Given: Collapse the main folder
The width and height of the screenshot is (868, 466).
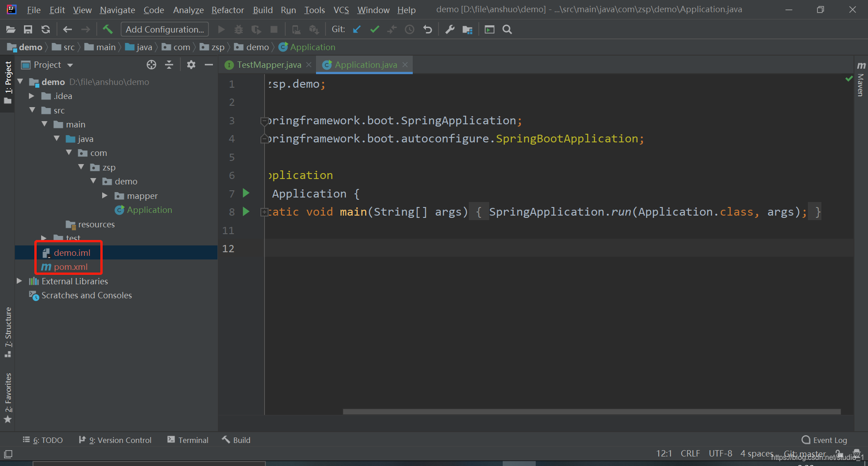Looking at the screenshot, I should click(44, 124).
